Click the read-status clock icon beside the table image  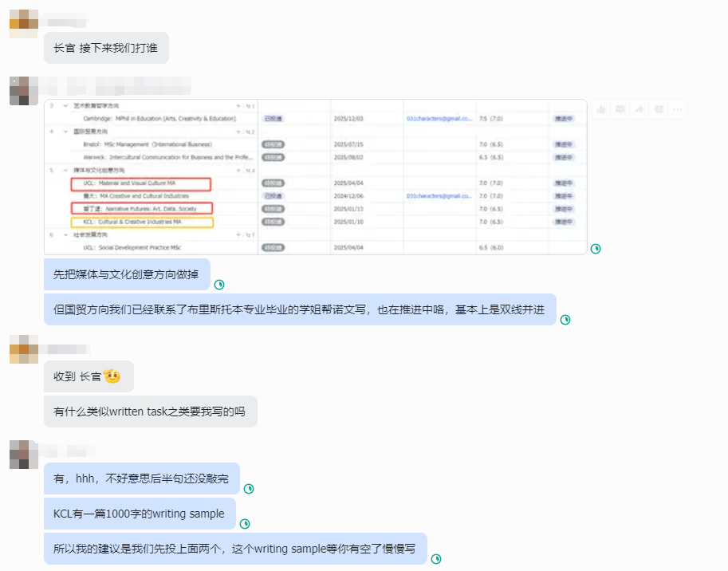point(596,249)
